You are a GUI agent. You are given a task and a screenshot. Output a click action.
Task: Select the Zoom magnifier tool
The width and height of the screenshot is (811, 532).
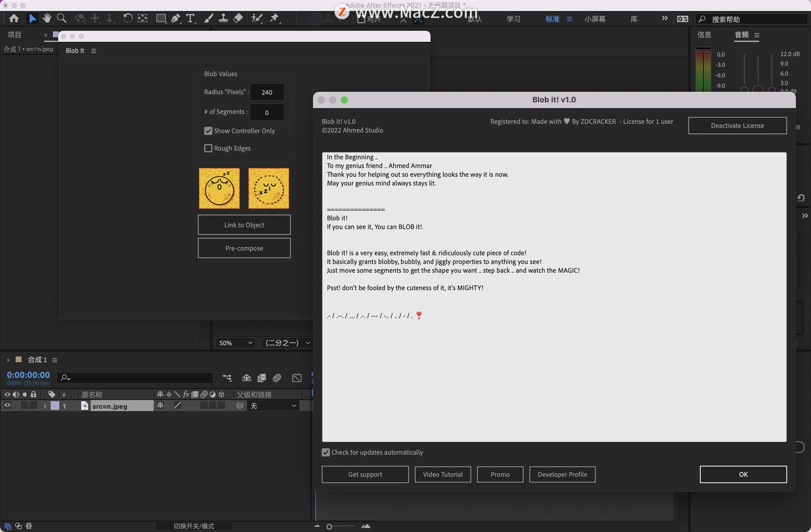point(62,18)
